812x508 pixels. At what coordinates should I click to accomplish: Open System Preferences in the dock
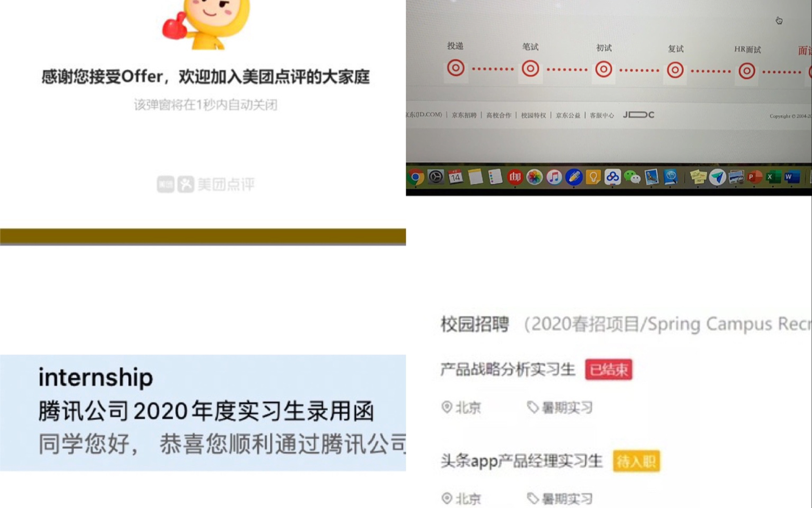tap(436, 177)
